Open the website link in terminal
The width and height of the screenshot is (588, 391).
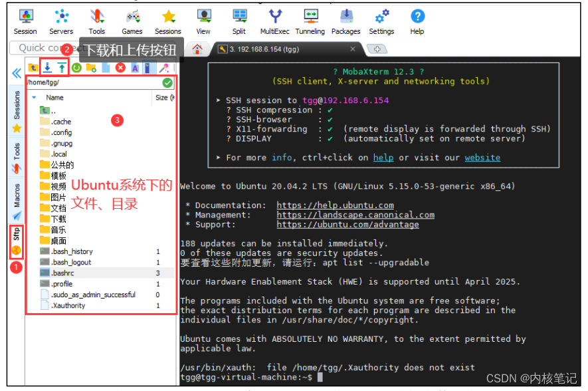tap(482, 158)
